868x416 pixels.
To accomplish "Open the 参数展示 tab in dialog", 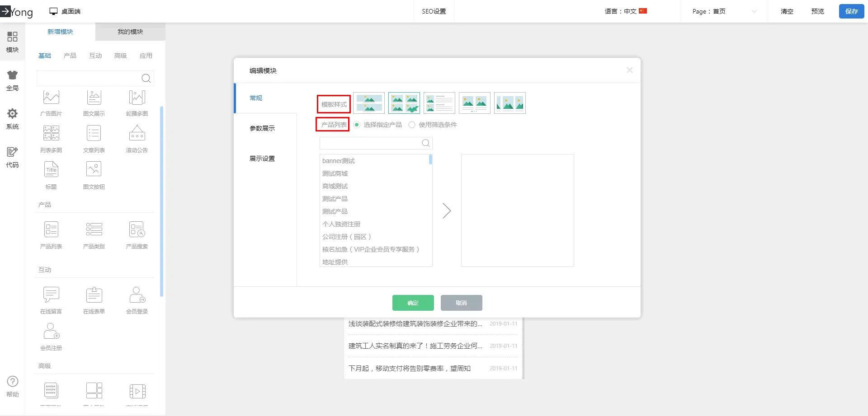I will tap(262, 128).
